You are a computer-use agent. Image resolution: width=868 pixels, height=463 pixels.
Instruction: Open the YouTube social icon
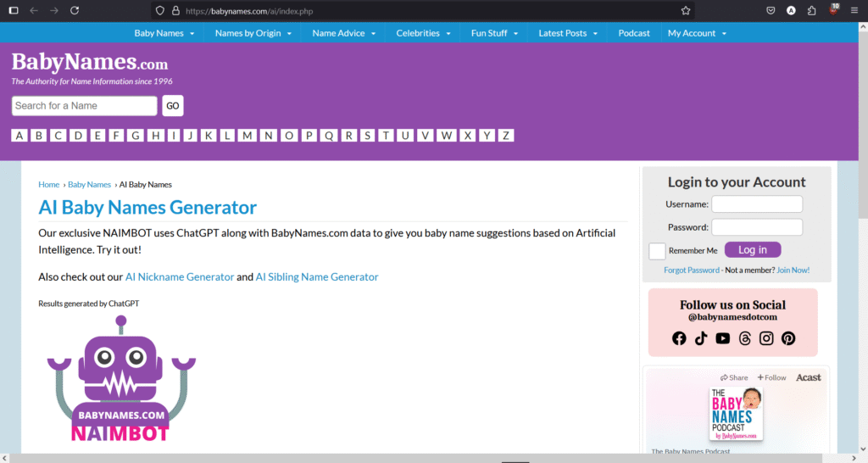point(722,338)
